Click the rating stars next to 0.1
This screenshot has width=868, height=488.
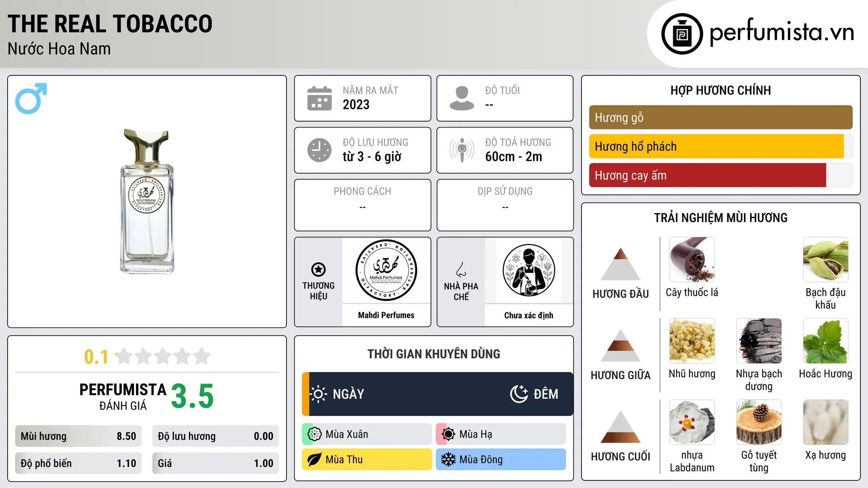click(x=163, y=356)
